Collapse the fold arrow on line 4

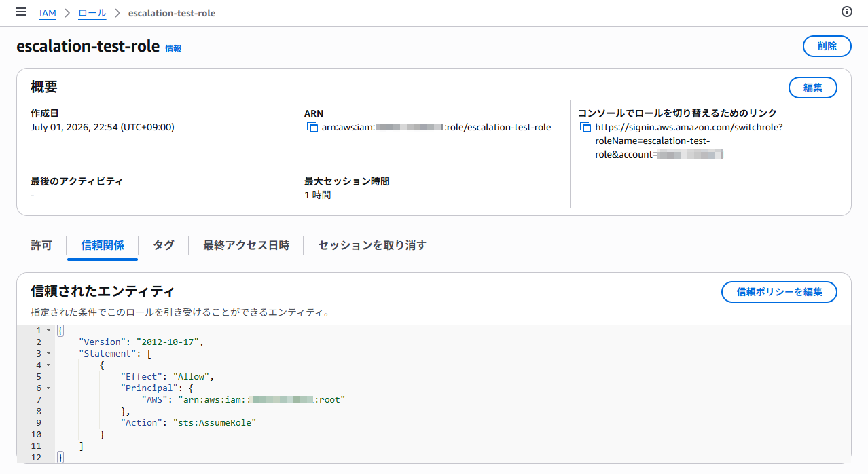tap(48, 365)
